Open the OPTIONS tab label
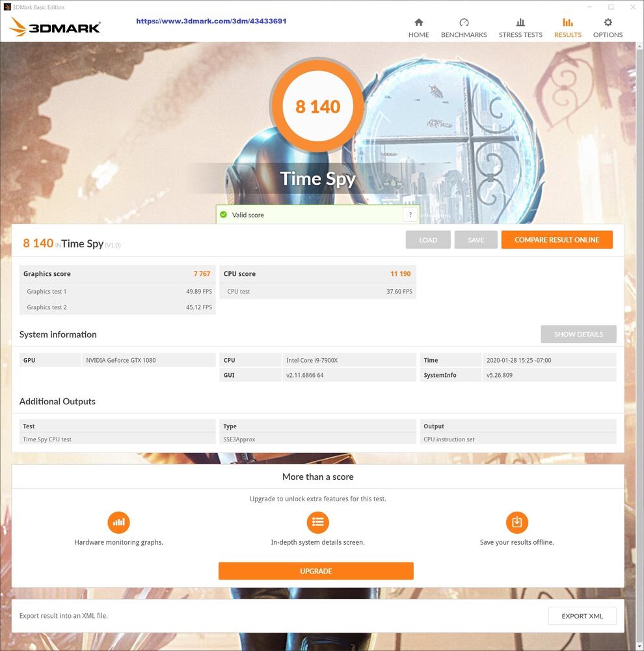 pyautogui.click(x=608, y=35)
